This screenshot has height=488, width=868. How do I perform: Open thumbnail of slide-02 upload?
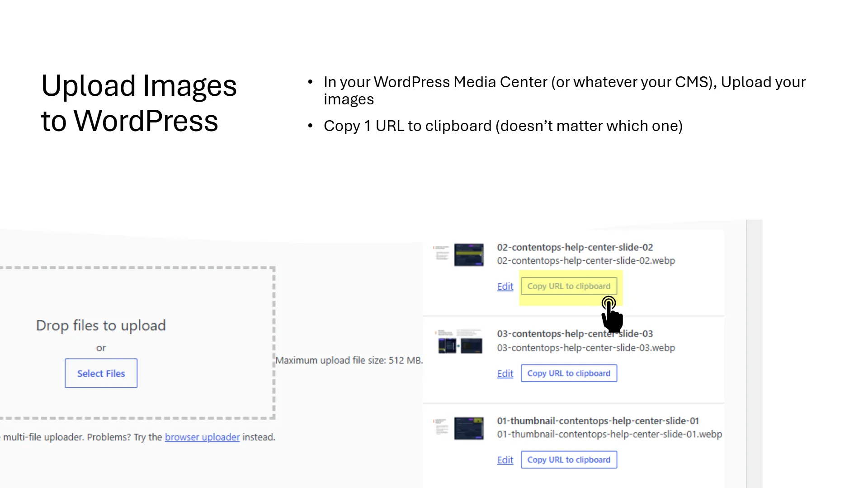pyautogui.click(x=458, y=254)
